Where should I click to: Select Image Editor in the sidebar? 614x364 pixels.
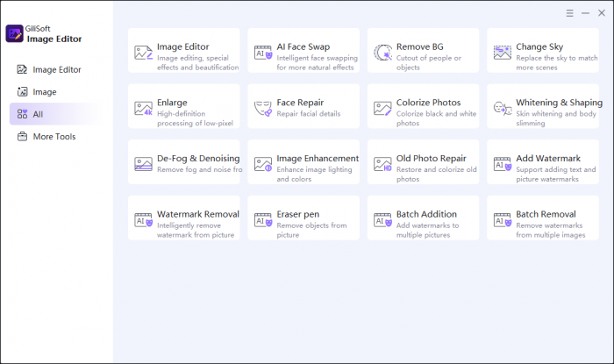click(x=57, y=69)
